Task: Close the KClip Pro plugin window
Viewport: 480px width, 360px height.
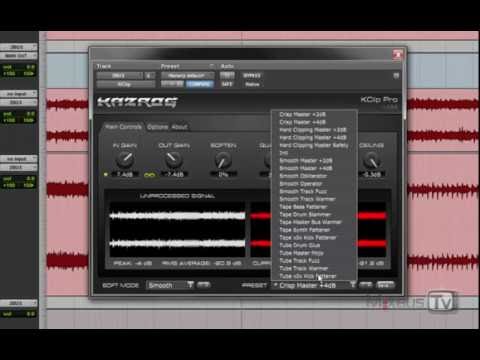Action: (397, 55)
